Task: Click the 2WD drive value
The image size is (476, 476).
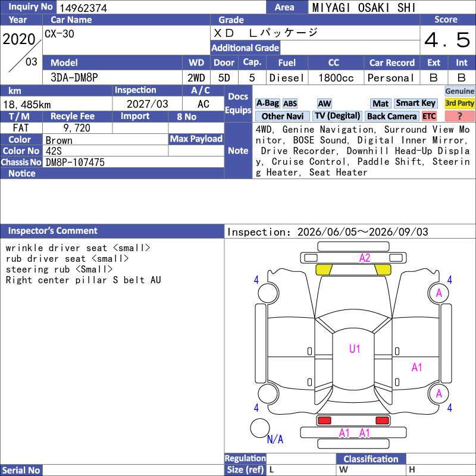Action: 196,78
